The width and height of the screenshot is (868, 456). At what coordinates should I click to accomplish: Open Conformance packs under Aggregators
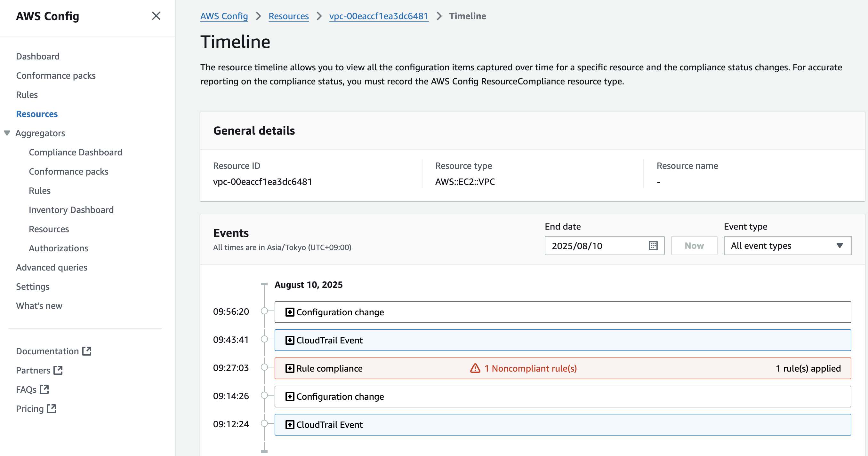(x=69, y=171)
